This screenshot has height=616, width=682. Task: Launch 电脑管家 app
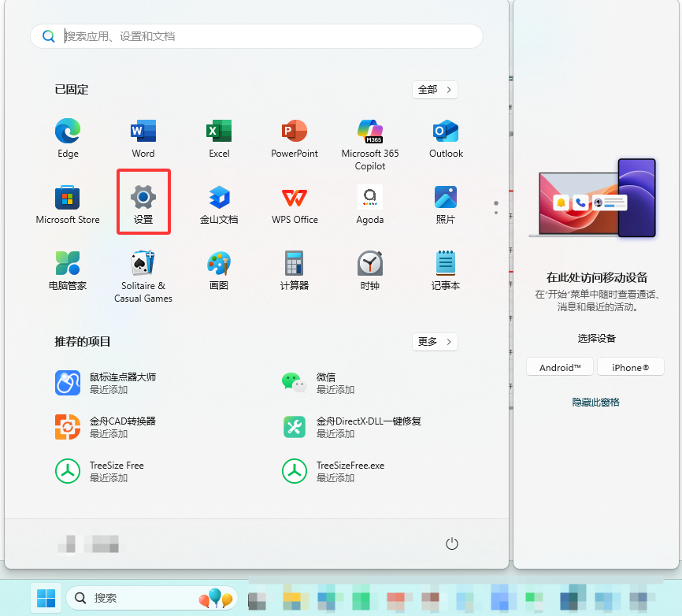point(68,271)
